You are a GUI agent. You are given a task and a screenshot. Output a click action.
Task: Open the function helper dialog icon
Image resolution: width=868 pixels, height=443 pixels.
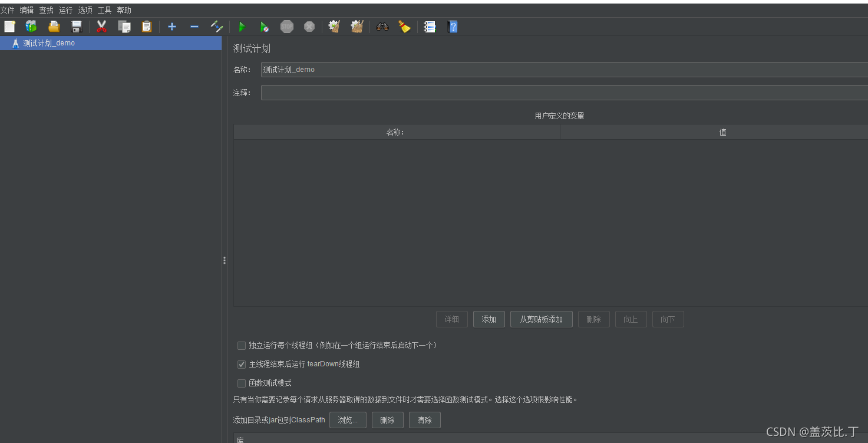430,27
